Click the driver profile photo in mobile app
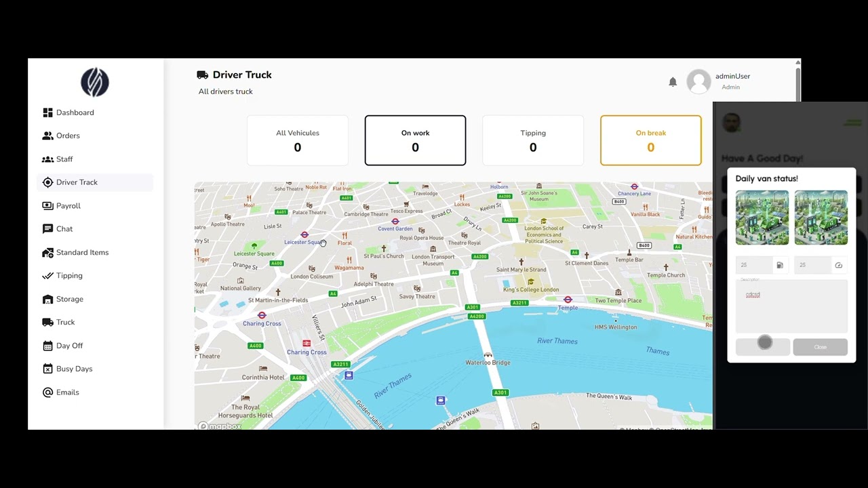Viewport: 868px width, 488px height. [732, 123]
